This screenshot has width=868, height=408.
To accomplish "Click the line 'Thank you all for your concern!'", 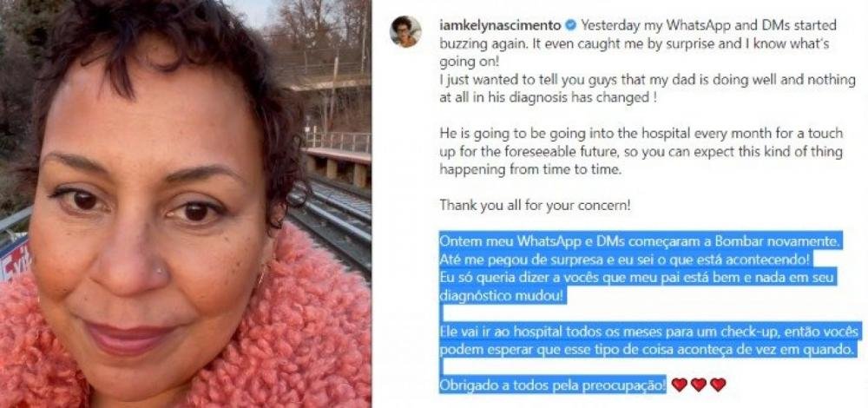I will click(x=535, y=206).
